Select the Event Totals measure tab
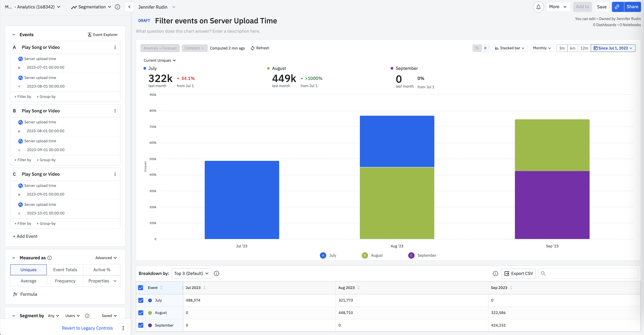The width and height of the screenshot is (644, 335). 65,270
